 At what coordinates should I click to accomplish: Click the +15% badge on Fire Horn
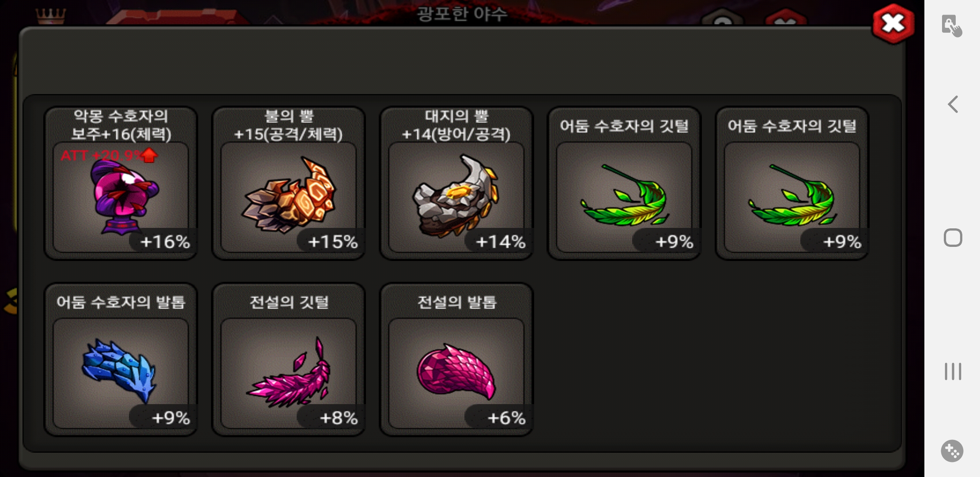(332, 242)
